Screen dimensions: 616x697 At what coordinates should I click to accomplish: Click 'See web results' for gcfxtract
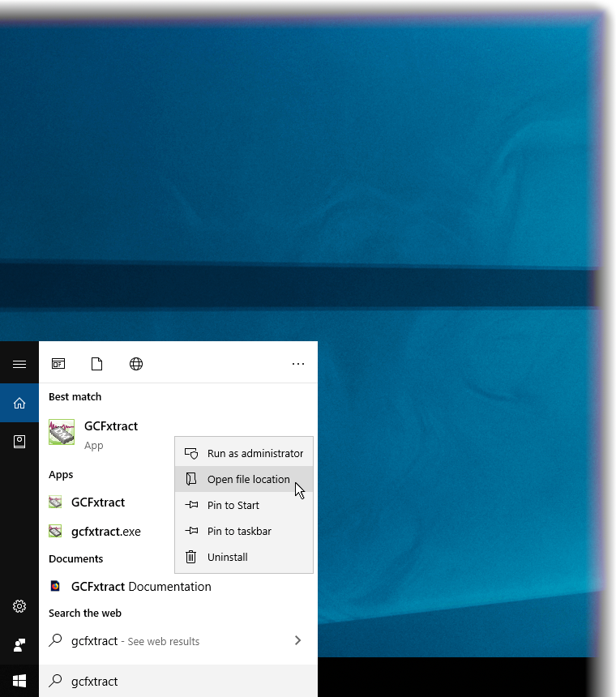point(164,641)
